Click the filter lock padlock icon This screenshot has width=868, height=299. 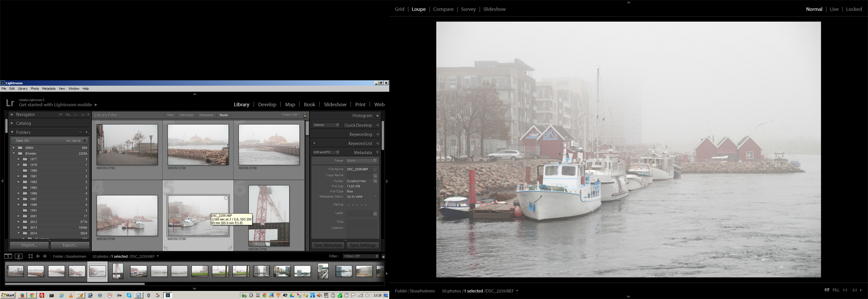(x=305, y=115)
